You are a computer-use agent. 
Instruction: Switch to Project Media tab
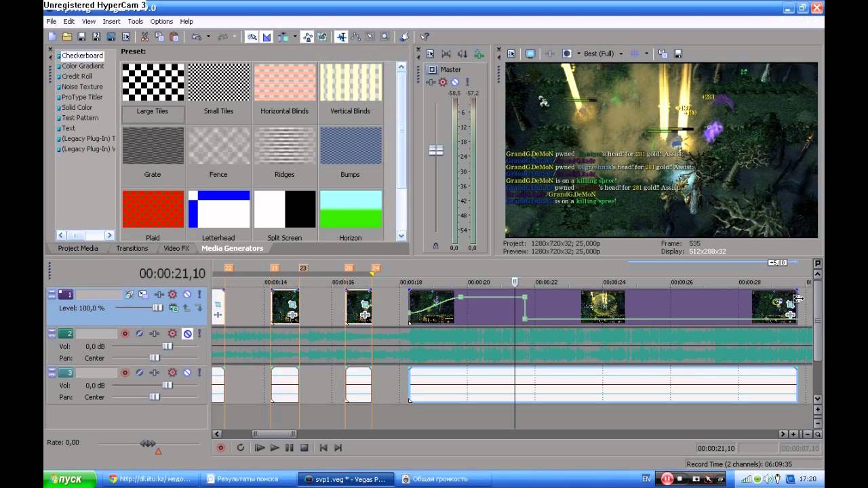[x=78, y=249]
